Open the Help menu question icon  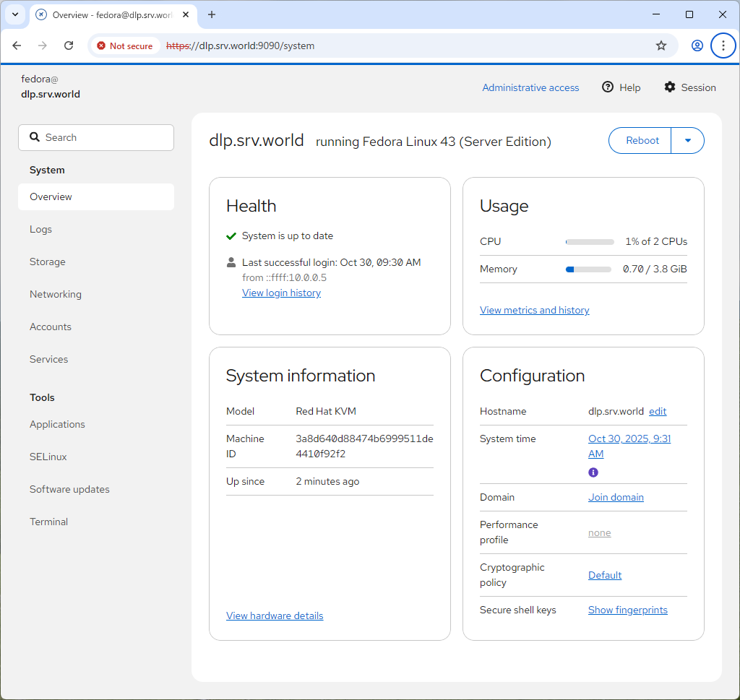click(608, 87)
